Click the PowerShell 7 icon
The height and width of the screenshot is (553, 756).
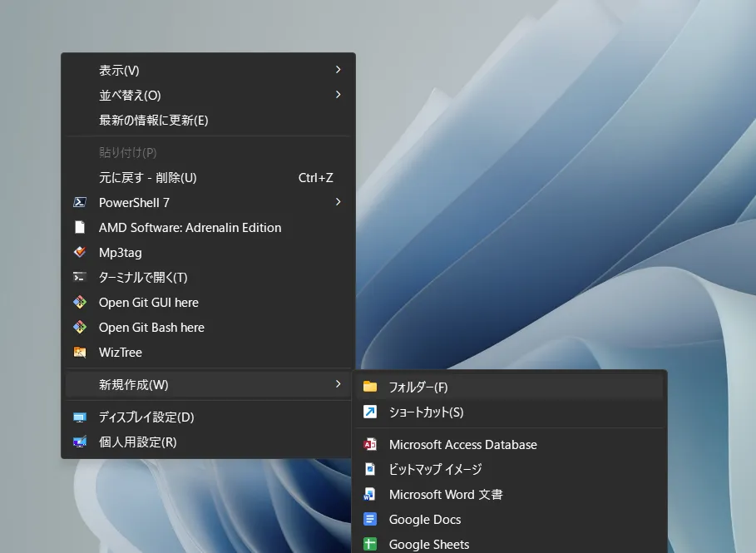click(x=80, y=202)
